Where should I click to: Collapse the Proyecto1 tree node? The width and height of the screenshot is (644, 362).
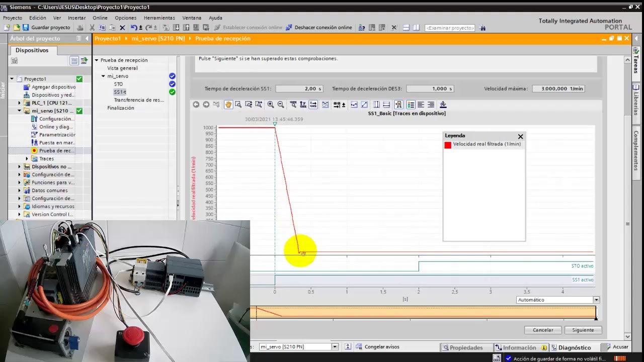[x=12, y=79]
